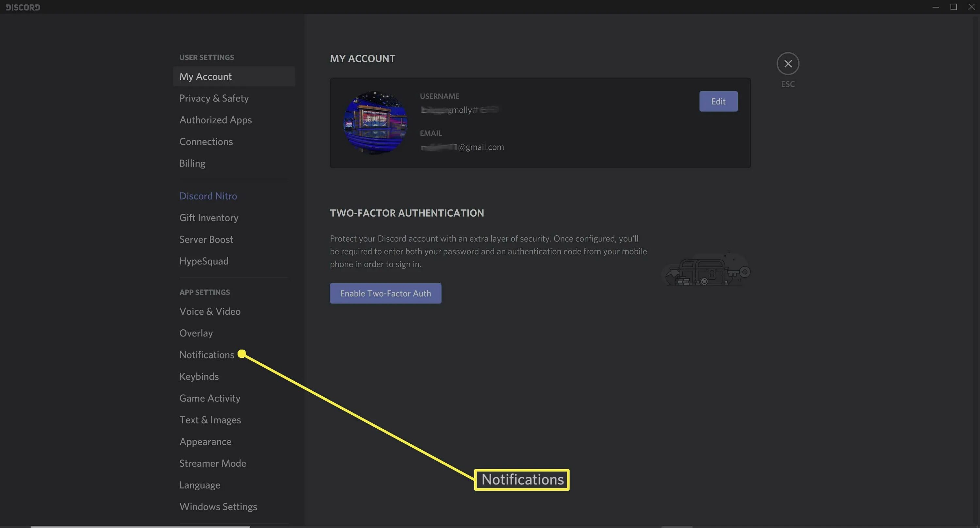This screenshot has height=528, width=980.
Task: Open HypeSquad settings panel
Action: (204, 261)
